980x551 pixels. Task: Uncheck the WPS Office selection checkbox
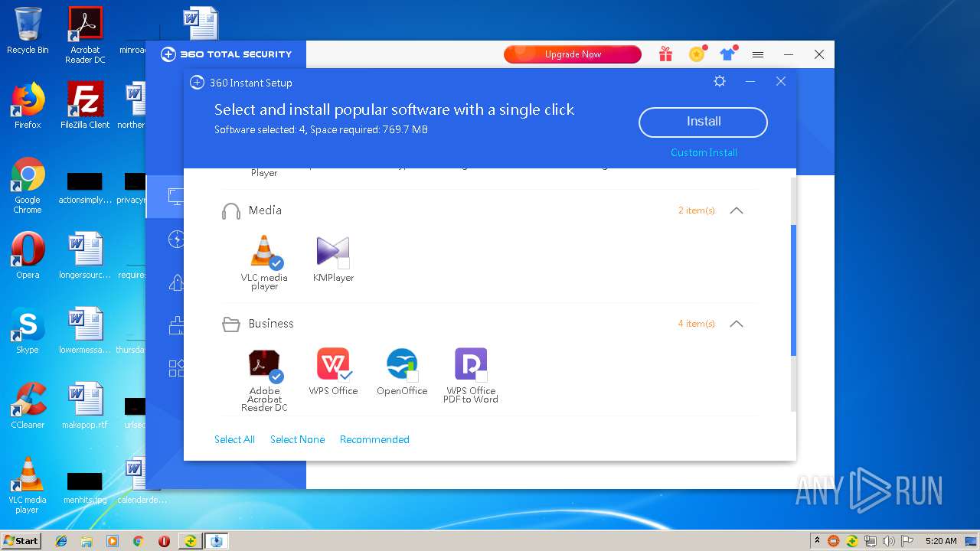(x=345, y=375)
